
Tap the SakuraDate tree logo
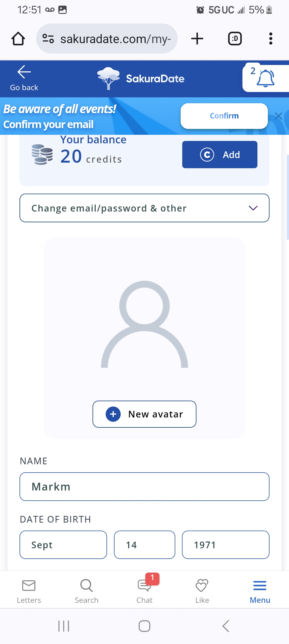pyautogui.click(x=108, y=78)
